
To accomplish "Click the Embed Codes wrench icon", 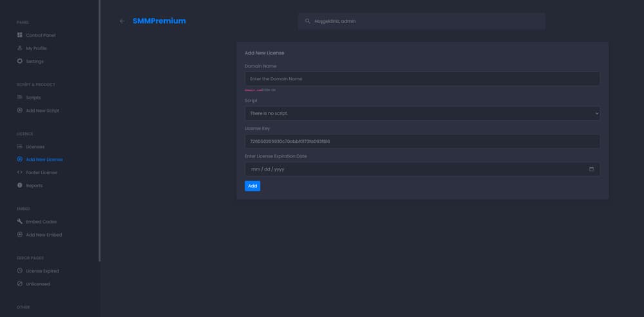I will [20, 221].
